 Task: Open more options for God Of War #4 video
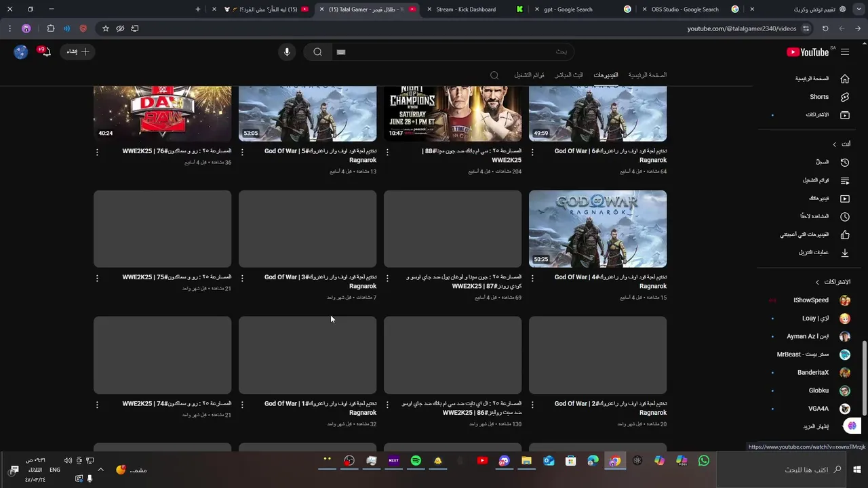point(532,279)
